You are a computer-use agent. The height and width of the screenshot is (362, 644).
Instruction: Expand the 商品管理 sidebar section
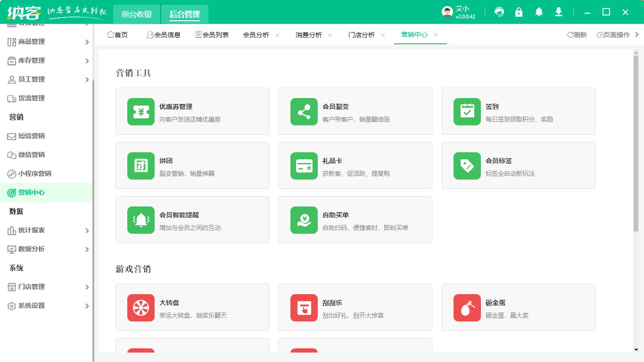(28, 41)
